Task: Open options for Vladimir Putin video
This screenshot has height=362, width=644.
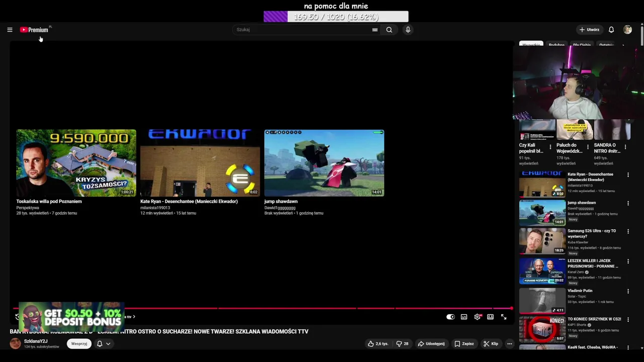Action: click(x=628, y=291)
